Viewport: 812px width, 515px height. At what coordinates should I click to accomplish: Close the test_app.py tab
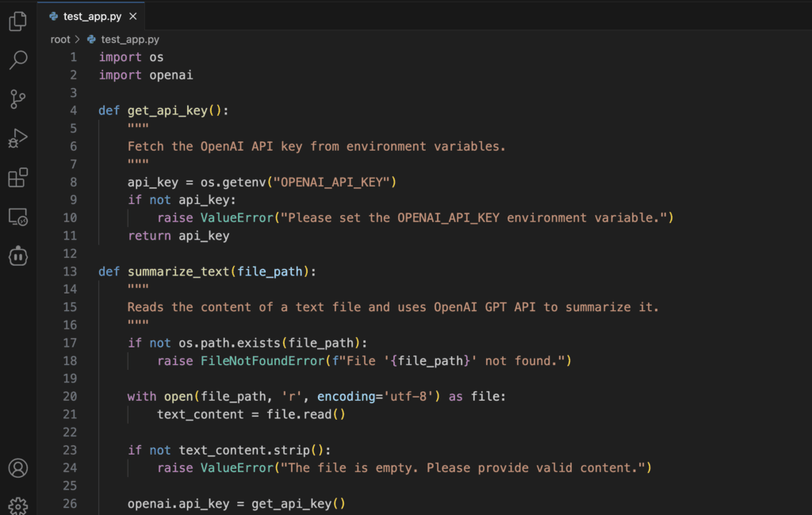(x=133, y=17)
